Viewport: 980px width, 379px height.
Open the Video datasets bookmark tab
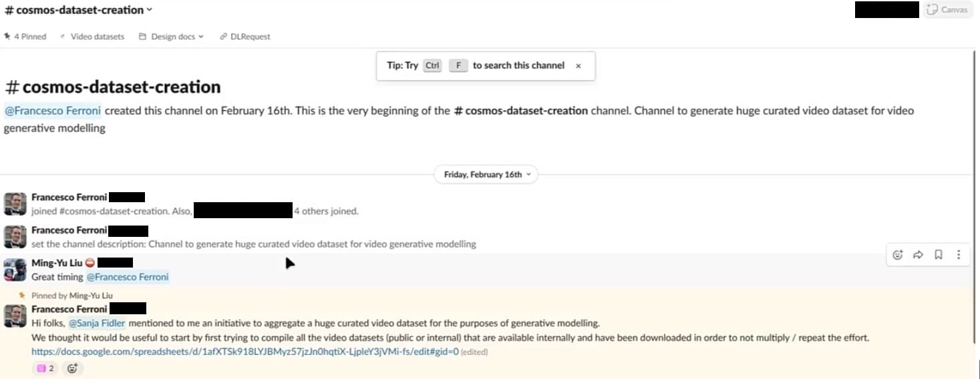pos(92,37)
